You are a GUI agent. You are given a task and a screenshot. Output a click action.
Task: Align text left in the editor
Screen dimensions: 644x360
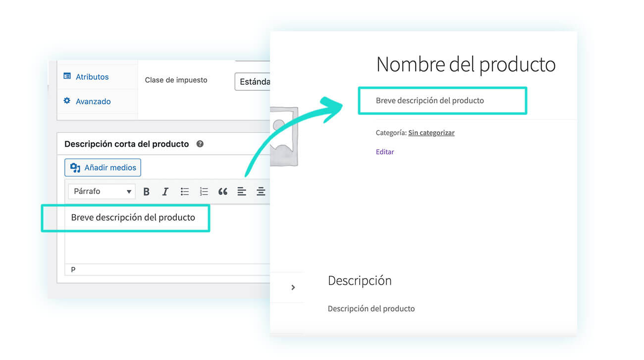tap(242, 191)
